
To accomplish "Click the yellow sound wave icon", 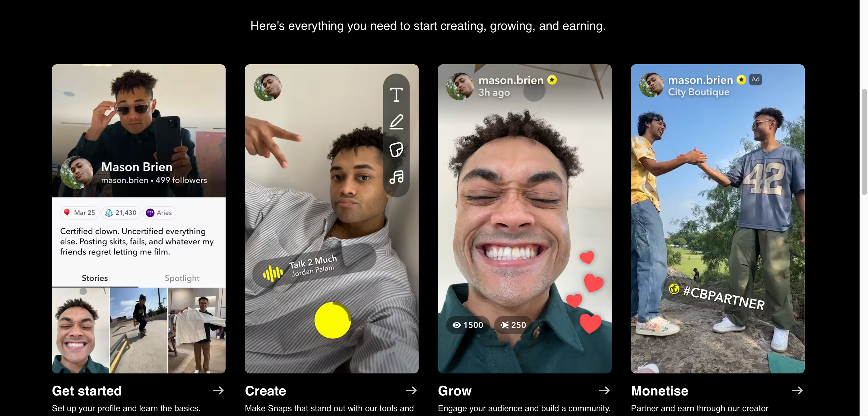I will [x=272, y=273].
